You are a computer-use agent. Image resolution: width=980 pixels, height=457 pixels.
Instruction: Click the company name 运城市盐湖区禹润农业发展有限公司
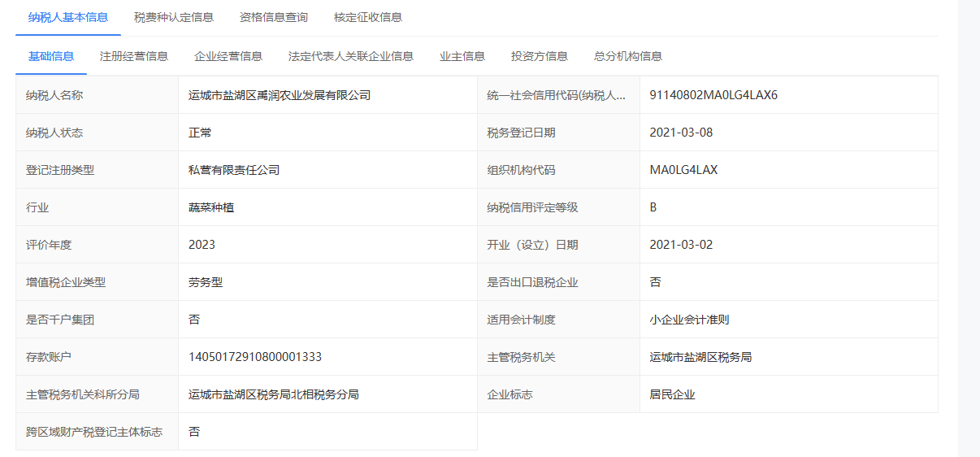(280, 95)
